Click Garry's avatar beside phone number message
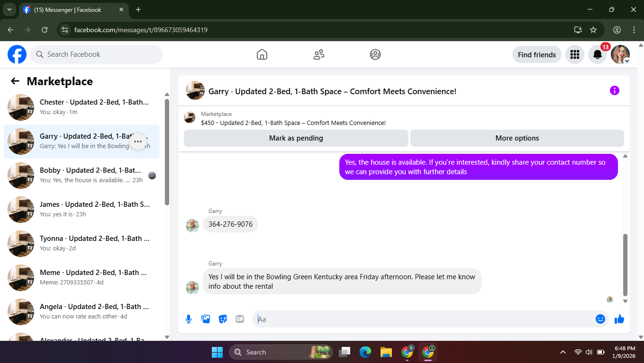Viewport: 644px width, 363px height. [x=192, y=225]
